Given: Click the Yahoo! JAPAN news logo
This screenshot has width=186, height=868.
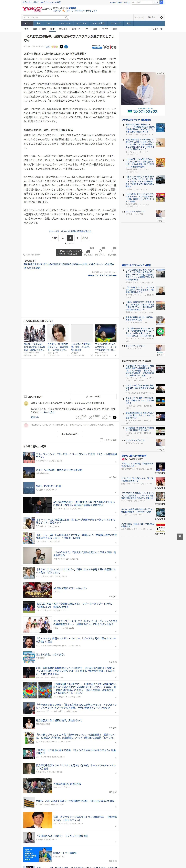Looking at the screenshot, I should pos(37,9).
